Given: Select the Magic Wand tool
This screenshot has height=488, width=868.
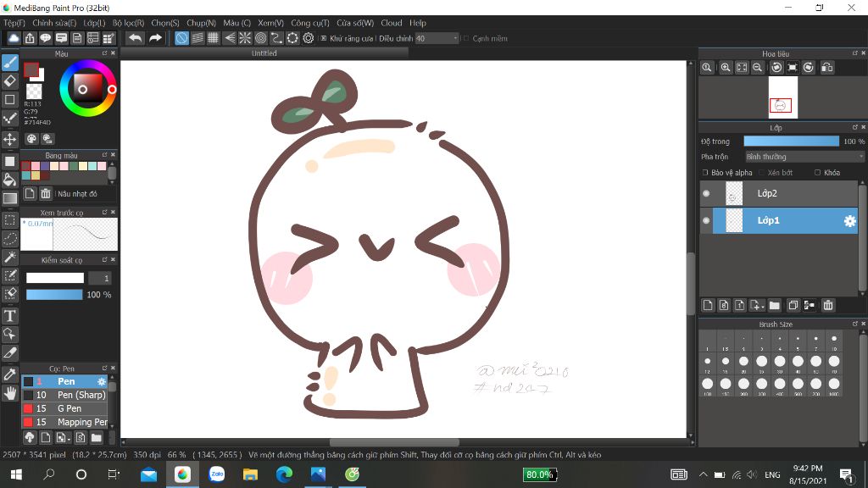Looking at the screenshot, I should point(10,258).
